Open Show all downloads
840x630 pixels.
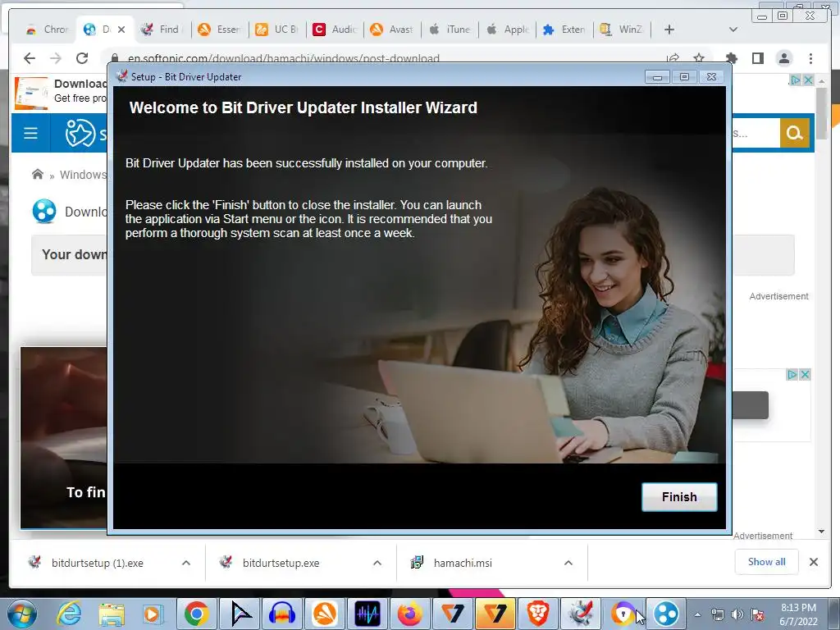(767, 561)
